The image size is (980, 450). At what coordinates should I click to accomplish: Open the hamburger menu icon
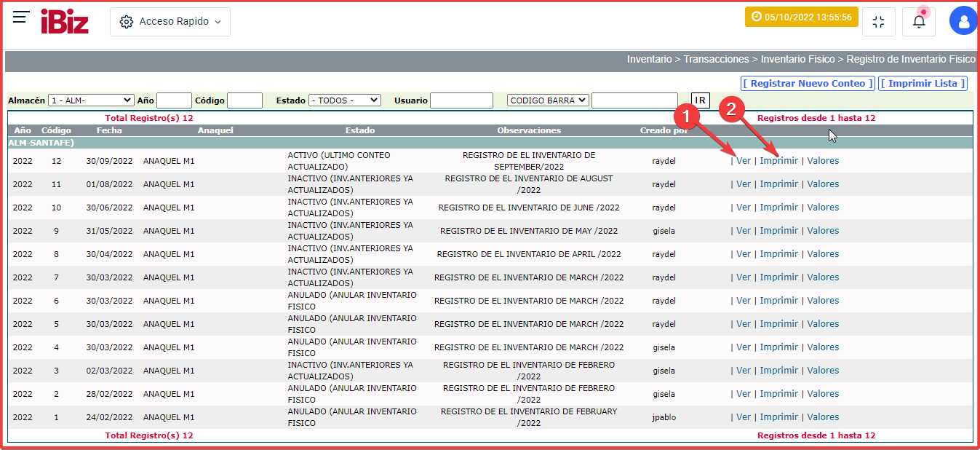(x=21, y=17)
